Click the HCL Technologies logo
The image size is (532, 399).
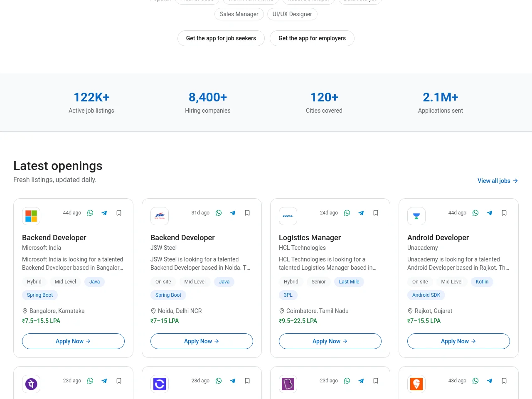(288, 216)
